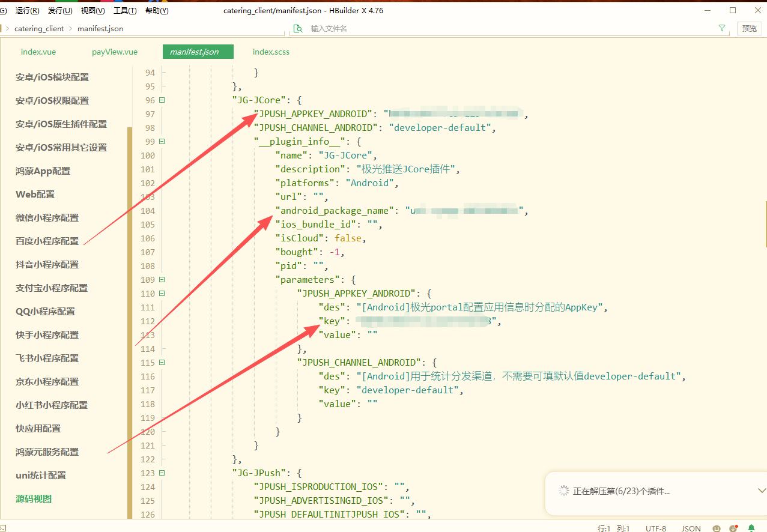Click the filter funnel icon in the toolbar
The width and height of the screenshot is (767, 532).
722,28
